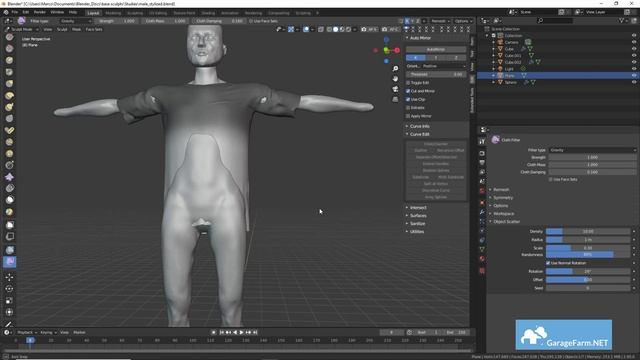This screenshot has height=360, width=640.
Task: Open the Object Data properties tab
Action: pyautogui.click(x=482, y=249)
